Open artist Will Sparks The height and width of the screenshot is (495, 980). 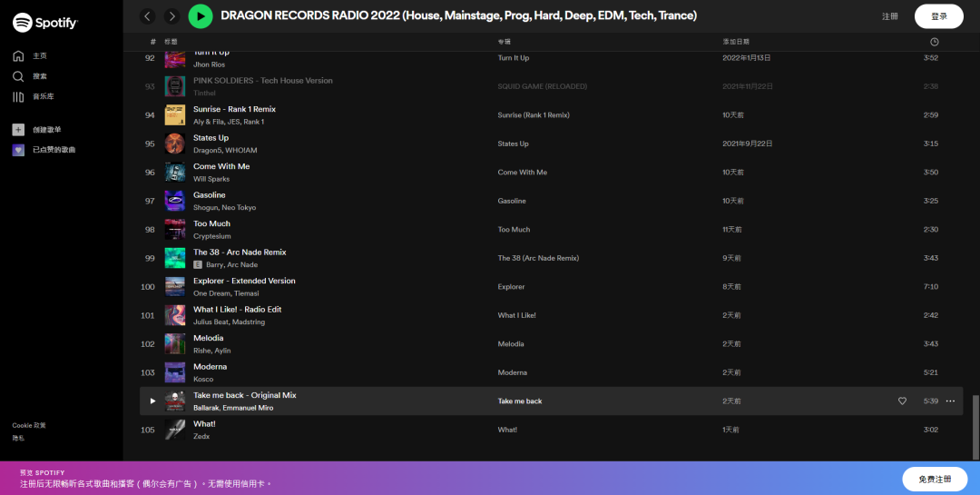coord(211,179)
